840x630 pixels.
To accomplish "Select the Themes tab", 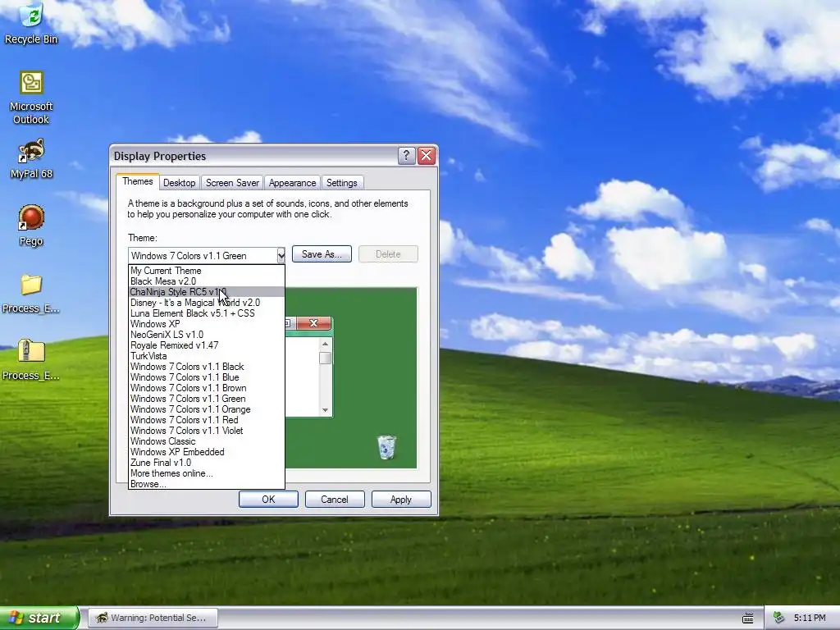I will coord(138,181).
